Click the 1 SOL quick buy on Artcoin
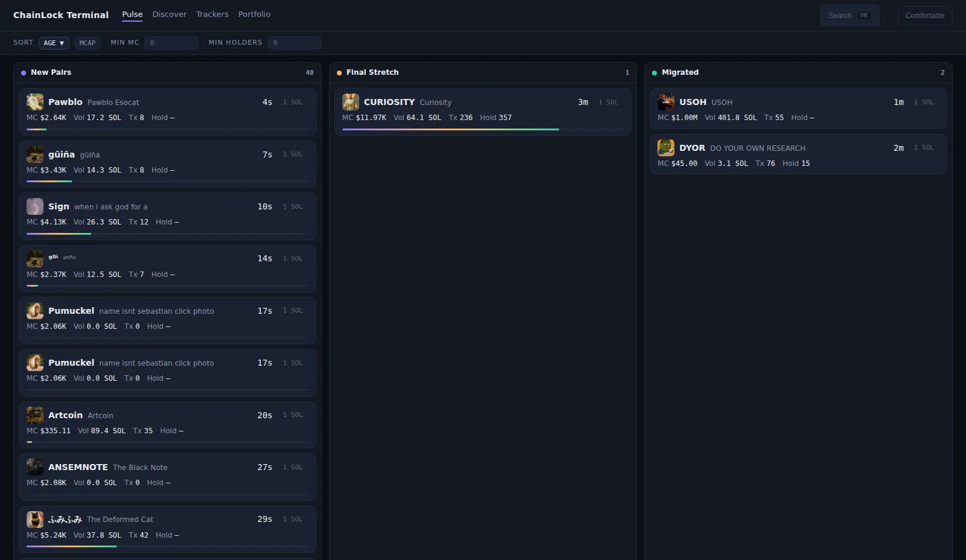966x560 pixels. click(293, 415)
